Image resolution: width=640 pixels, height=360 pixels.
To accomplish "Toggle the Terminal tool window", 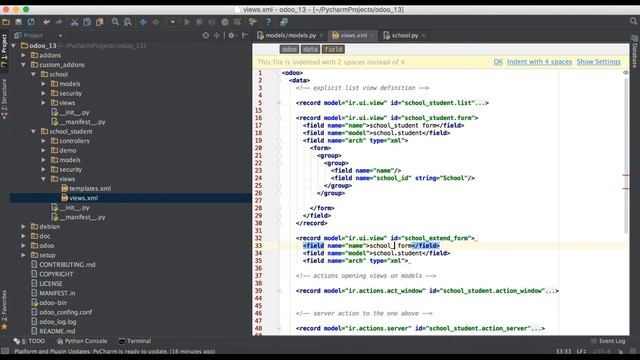I will click(135, 341).
